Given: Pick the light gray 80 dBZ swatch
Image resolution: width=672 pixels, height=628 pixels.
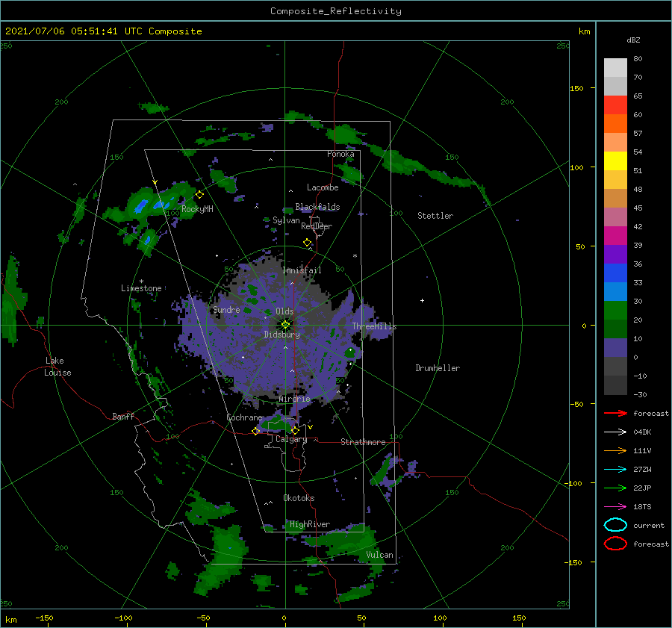Looking at the screenshot, I should tap(615, 67).
